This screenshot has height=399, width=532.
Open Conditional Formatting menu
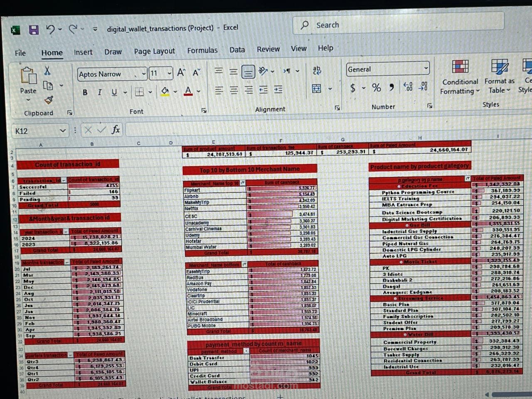pyautogui.click(x=460, y=77)
